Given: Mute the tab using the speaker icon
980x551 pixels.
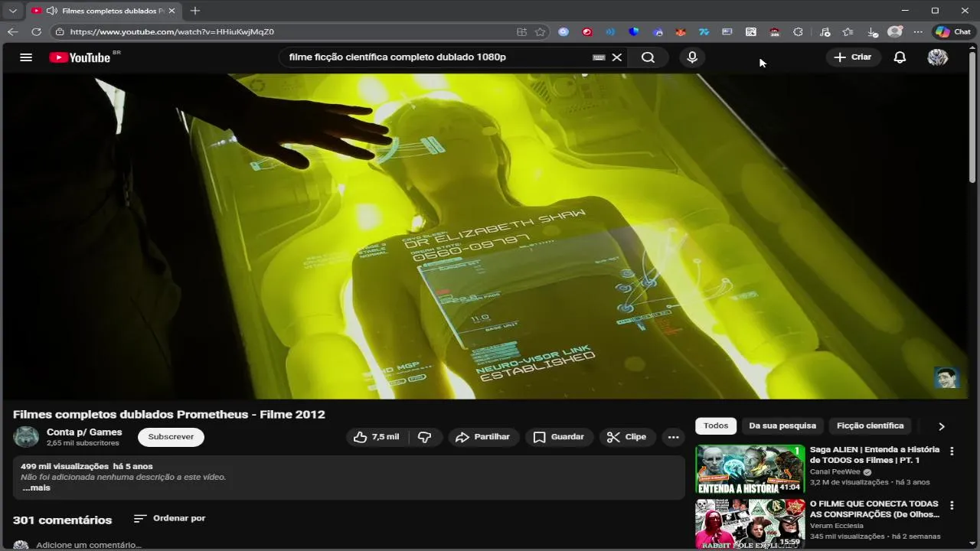Looking at the screenshot, I should coord(51,11).
